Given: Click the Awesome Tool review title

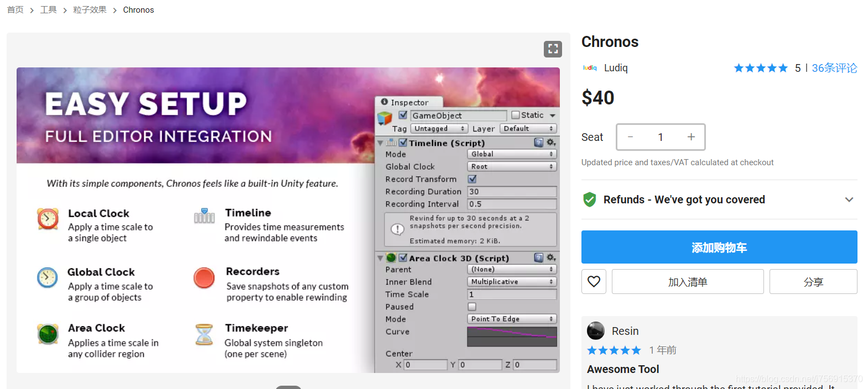Looking at the screenshot, I should pyautogui.click(x=623, y=369).
